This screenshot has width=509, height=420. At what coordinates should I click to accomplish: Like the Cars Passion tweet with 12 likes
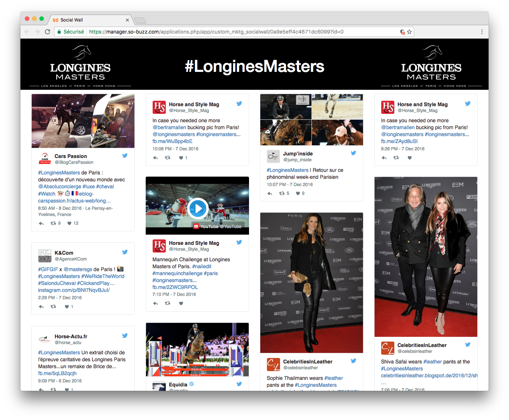point(69,223)
